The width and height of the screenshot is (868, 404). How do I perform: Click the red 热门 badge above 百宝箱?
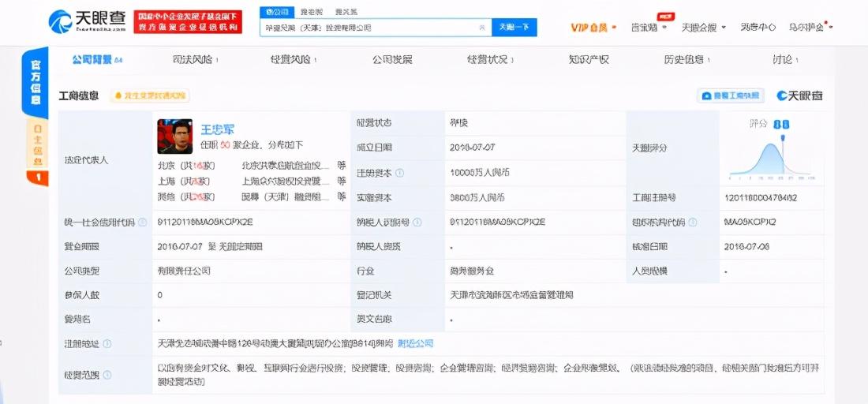click(x=665, y=16)
